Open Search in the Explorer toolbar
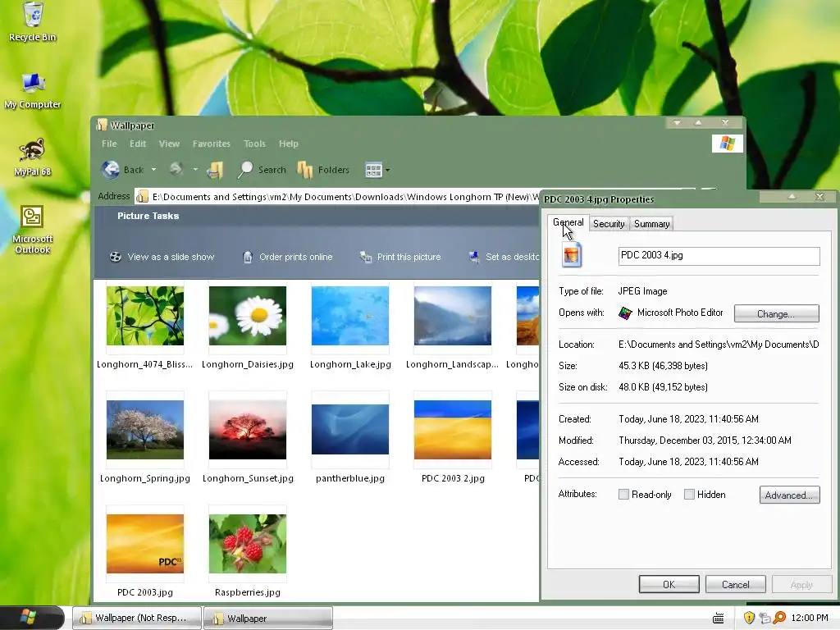The width and height of the screenshot is (840, 630). coord(262,170)
